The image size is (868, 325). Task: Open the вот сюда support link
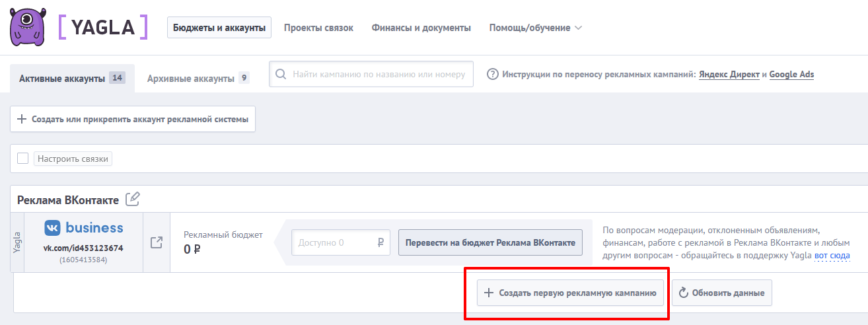coord(832,256)
